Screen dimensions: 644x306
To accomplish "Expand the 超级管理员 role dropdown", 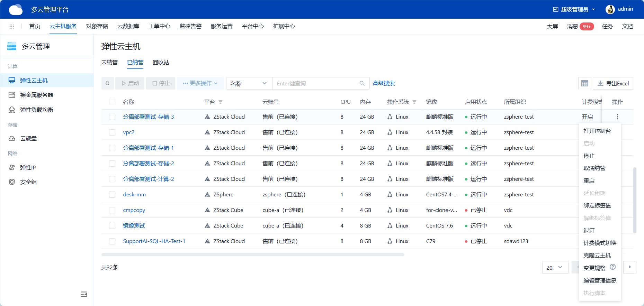I will coord(574,9).
